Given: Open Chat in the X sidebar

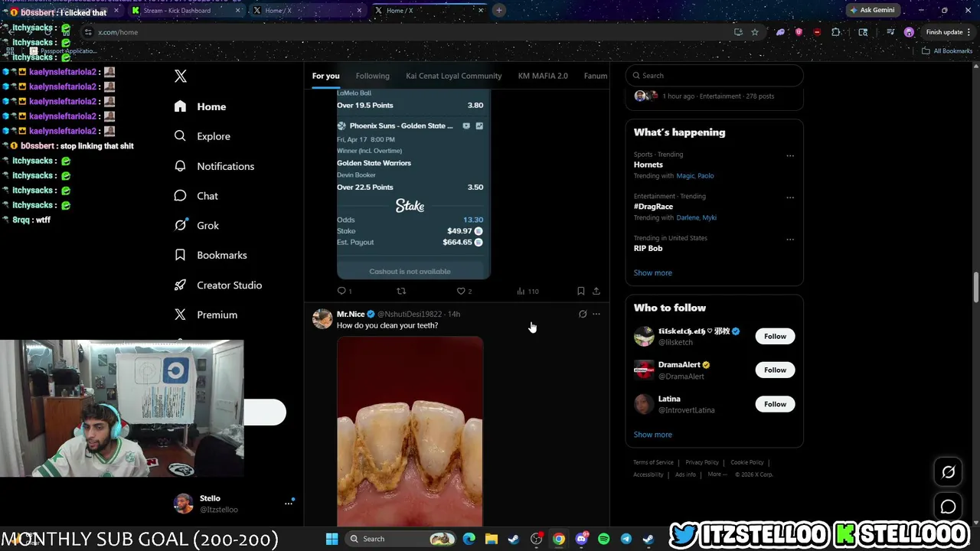Looking at the screenshot, I should click(196, 196).
